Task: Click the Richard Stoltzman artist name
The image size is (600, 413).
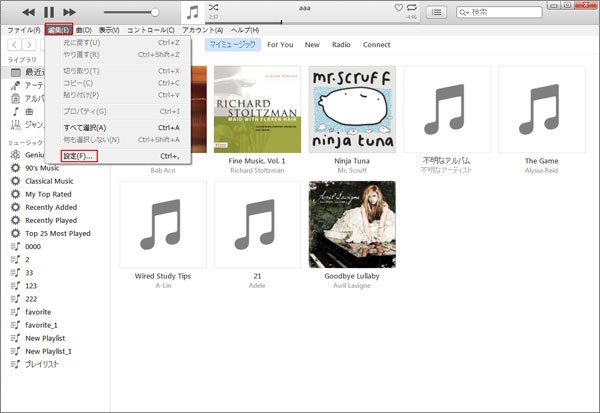Action: (x=257, y=170)
